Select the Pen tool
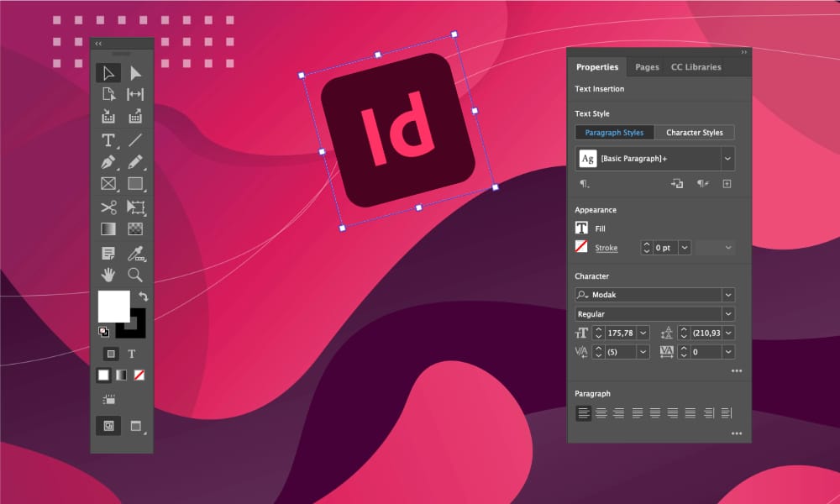This screenshot has width=840, height=504. 108,162
